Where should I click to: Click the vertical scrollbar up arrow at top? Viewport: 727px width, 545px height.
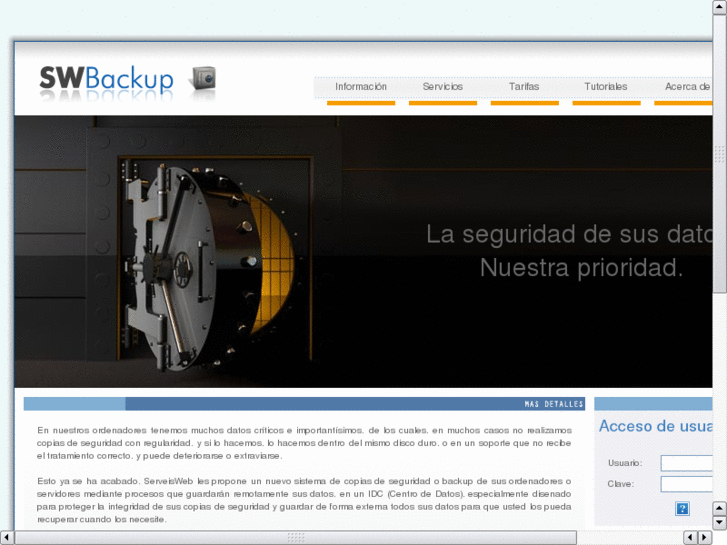tap(719, 7)
